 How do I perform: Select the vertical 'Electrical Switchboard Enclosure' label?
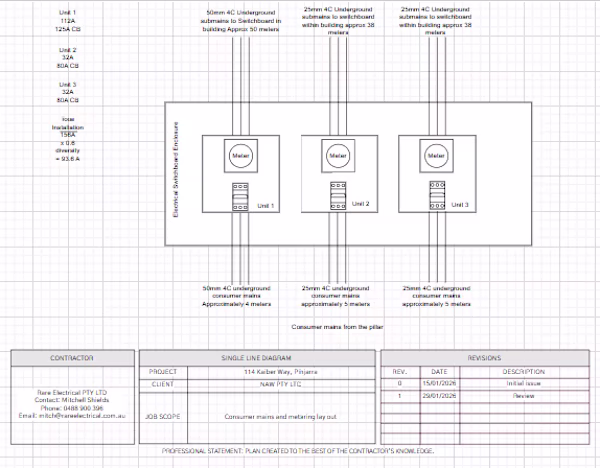(176, 170)
